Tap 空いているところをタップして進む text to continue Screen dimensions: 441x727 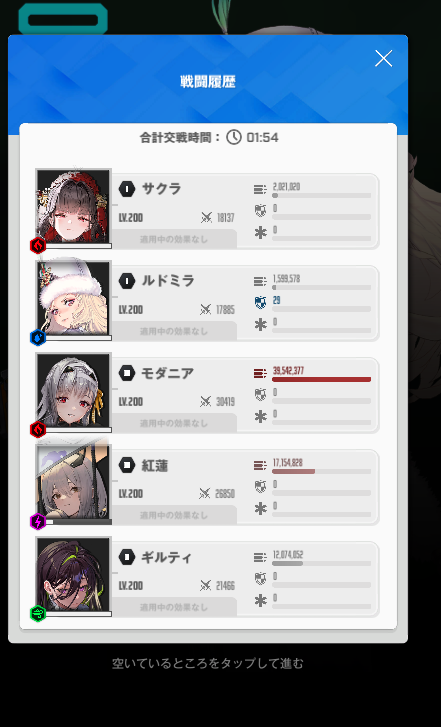pos(208,663)
